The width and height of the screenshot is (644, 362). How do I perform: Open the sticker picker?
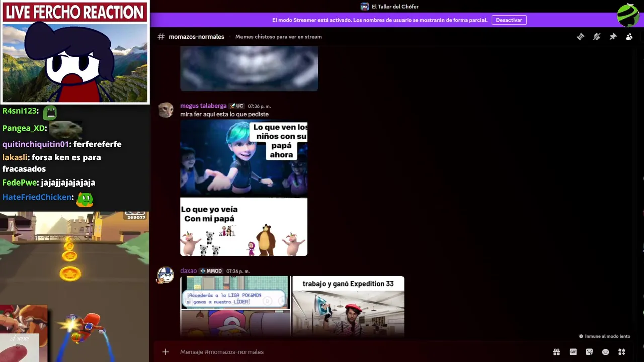tap(589, 352)
